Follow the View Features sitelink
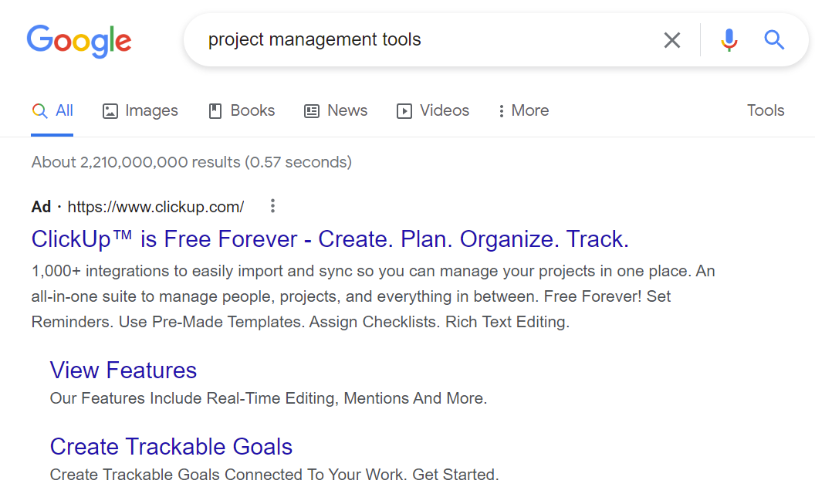The image size is (815, 504). (123, 370)
